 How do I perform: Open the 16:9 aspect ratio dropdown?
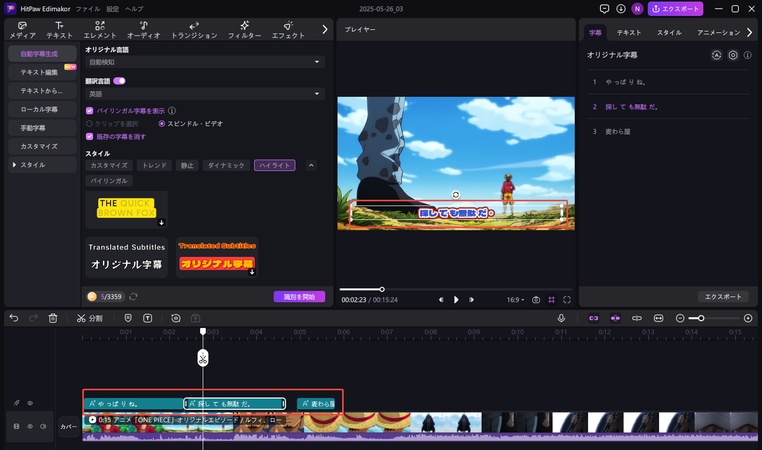pos(515,300)
